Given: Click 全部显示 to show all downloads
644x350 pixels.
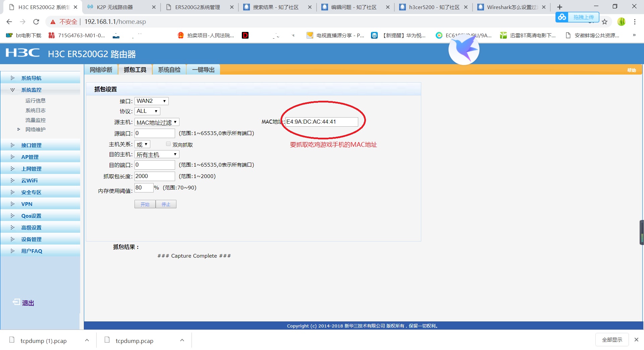Looking at the screenshot, I should (x=612, y=340).
